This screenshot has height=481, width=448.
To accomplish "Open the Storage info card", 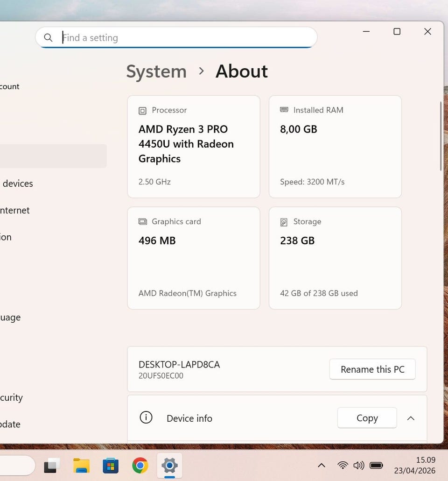I will coord(335,258).
